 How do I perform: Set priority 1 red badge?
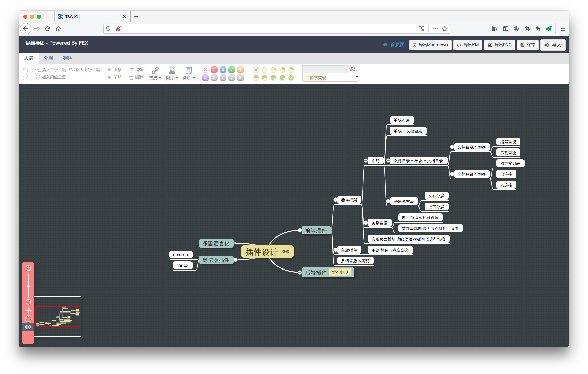214,70
